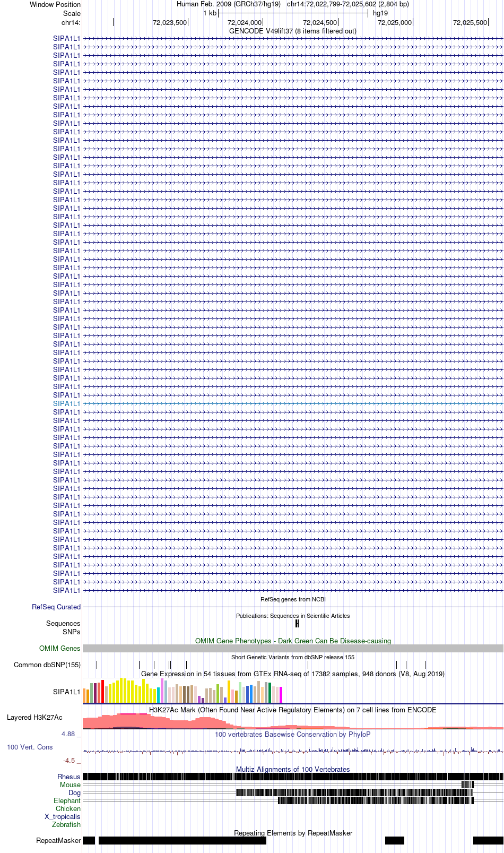This screenshot has height=853, width=504.
Task: Click the Dog species label
Action: (74, 792)
